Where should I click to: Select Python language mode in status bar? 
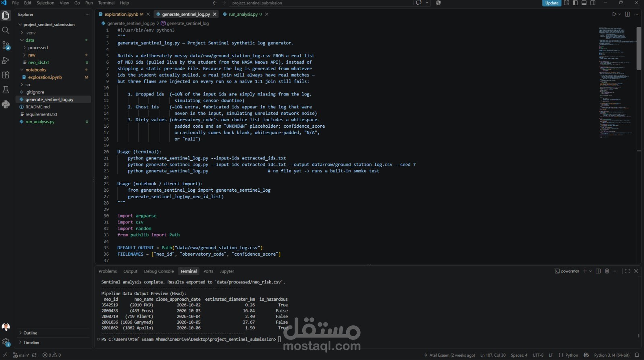pyautogui.click(x=572, y=355)
